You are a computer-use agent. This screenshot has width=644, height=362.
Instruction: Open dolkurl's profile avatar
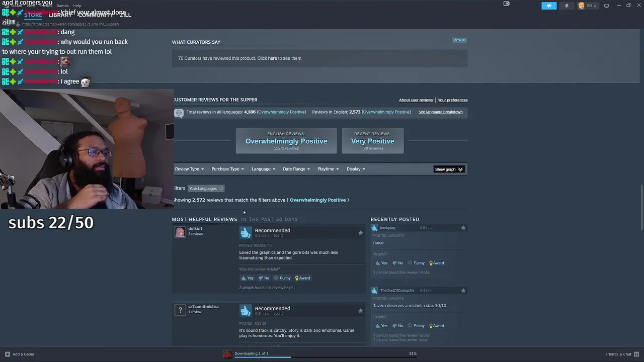[180, 232]
